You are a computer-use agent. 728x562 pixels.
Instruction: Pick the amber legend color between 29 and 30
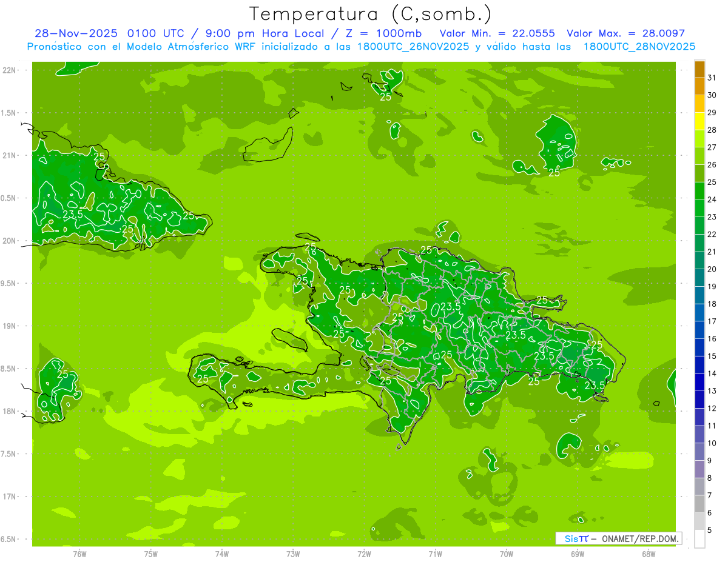tap(699, 104)
